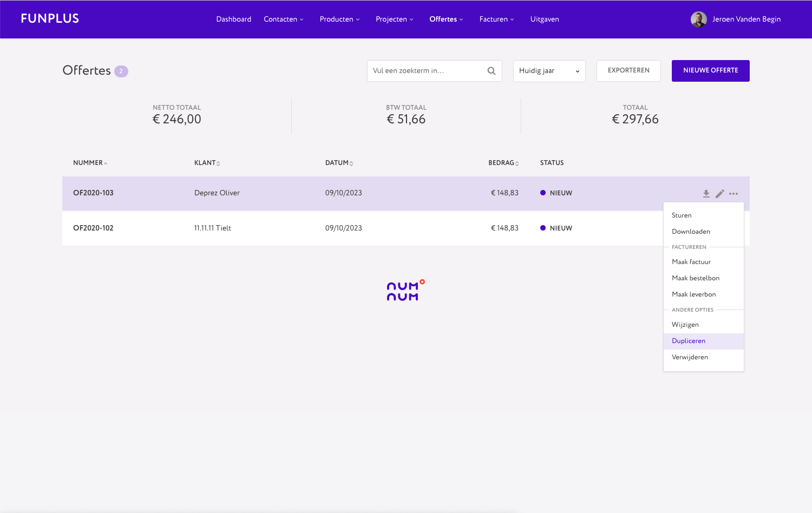This screenshot has height=513, width=812.
Task: Download offerte OF2020-103 using the download icon
Action: [706, 193]
